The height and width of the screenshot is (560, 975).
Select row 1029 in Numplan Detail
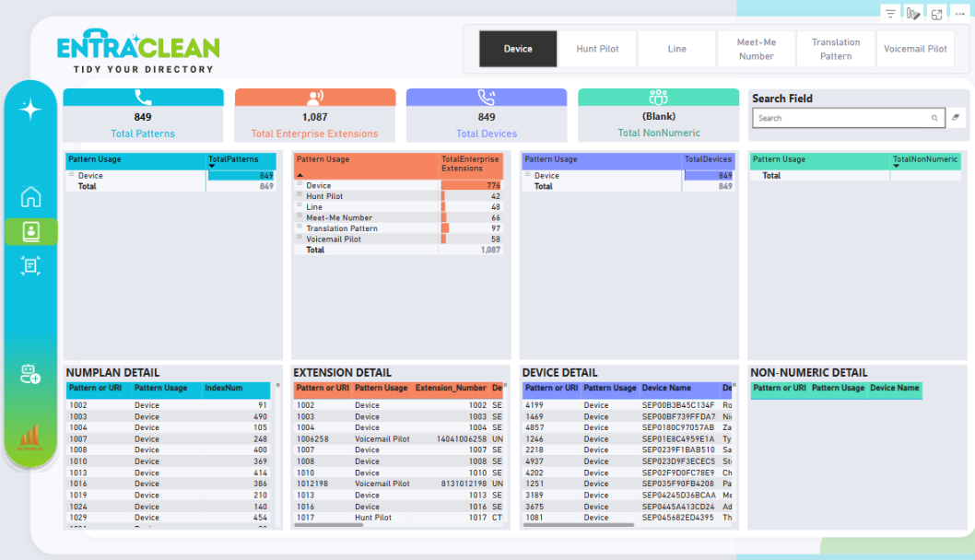coord(168,517)
